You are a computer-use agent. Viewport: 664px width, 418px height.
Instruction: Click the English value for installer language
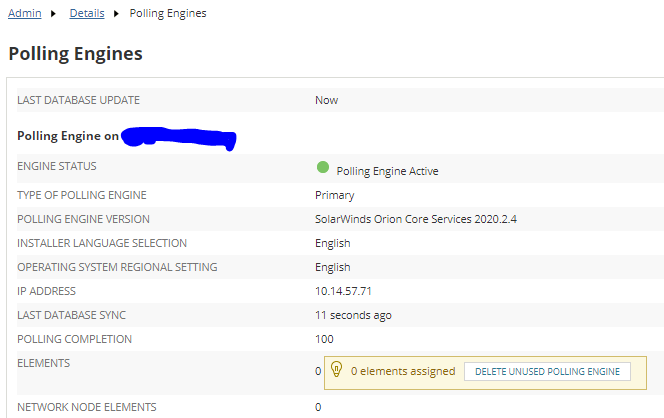(333, 244)
